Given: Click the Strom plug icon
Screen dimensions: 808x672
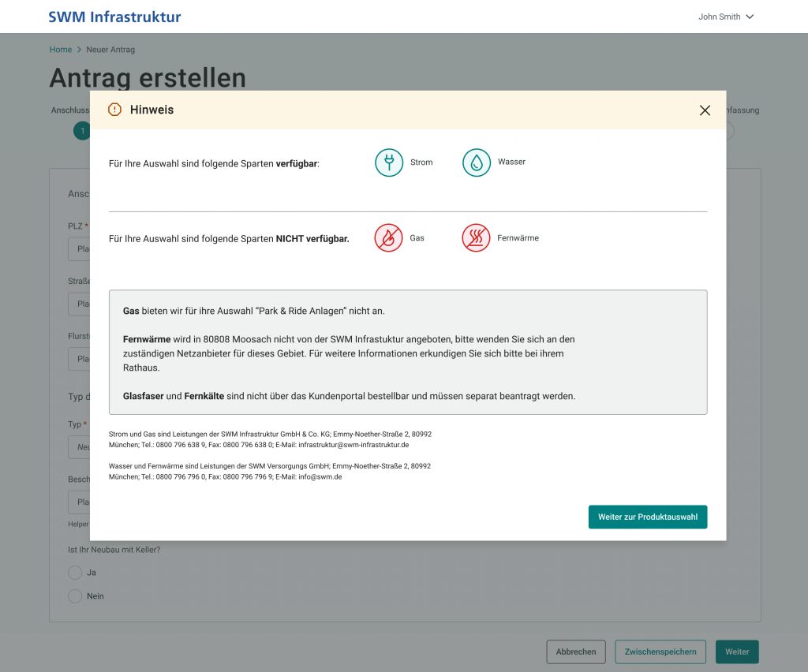Looking at the screenshot, I should 389,162.
